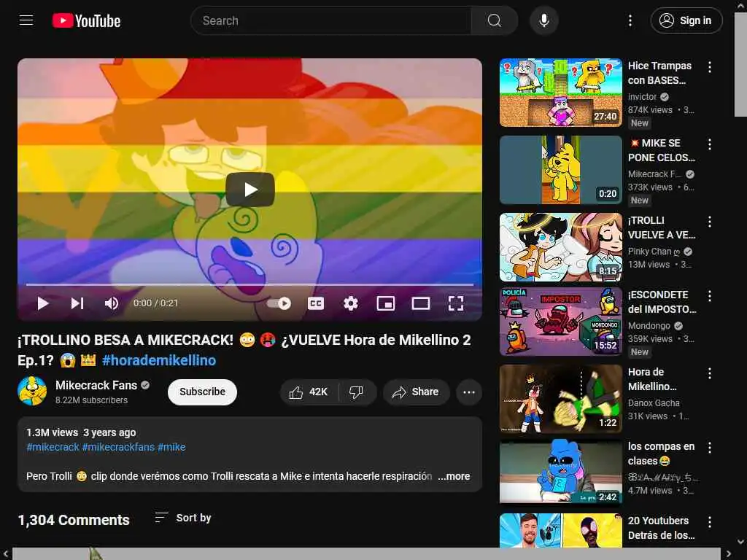Toggle the autoplay switch

point(279,303)
